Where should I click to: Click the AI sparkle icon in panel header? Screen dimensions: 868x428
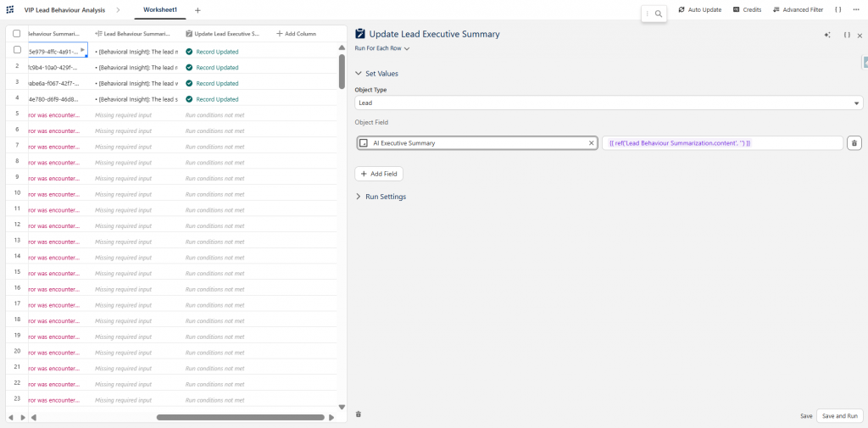point(827,35)
